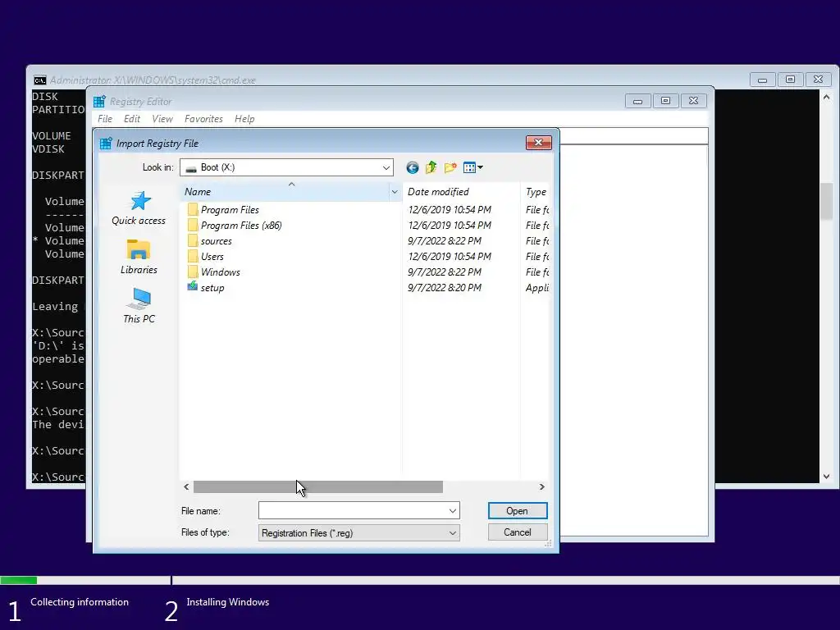Minimize the Registry Editor window

click(x=637, y=101)
